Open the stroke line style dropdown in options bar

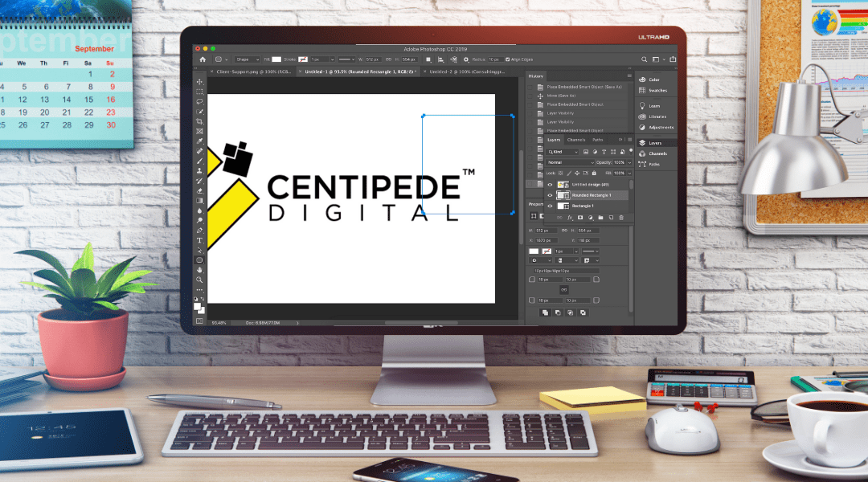[x=346, y=59]
